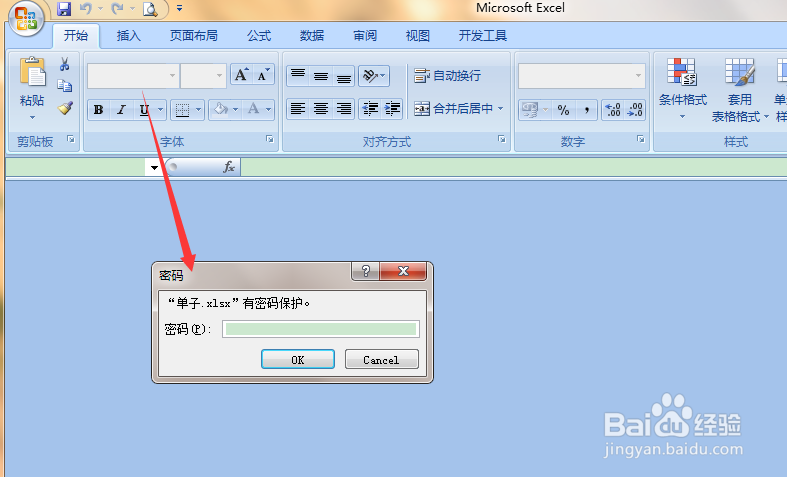This screenshot has width=787, height=477.
Task: Click the Save icon in quick access toolbar
Action: pyautogui.click(x=64, y=9)
